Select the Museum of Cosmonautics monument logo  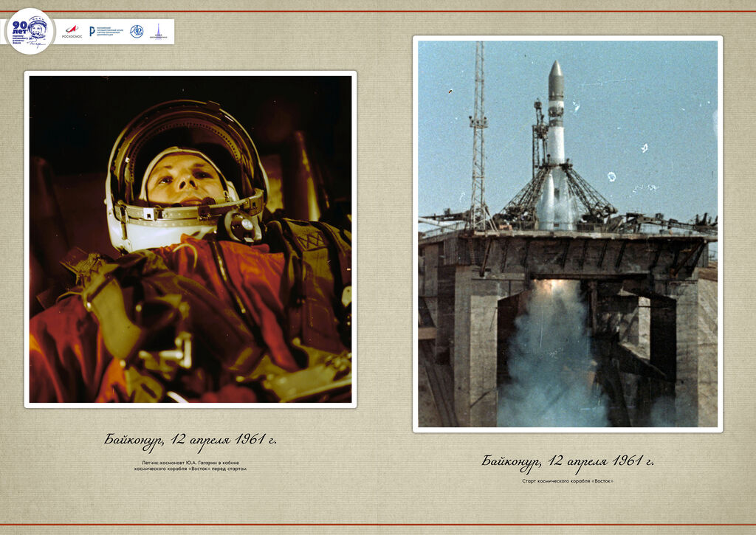159,31
